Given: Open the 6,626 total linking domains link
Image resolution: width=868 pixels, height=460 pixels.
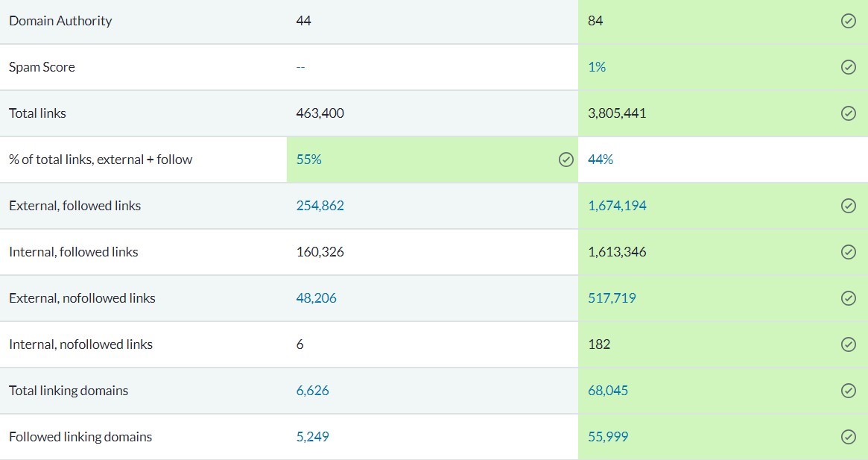Looking at the screenshot, I should pos(310,391).
